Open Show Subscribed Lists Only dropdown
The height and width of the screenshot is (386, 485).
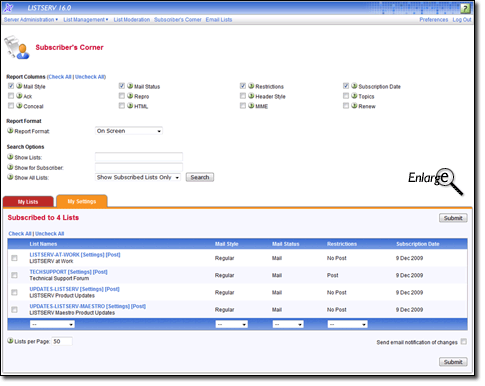(x=138, y=177)
